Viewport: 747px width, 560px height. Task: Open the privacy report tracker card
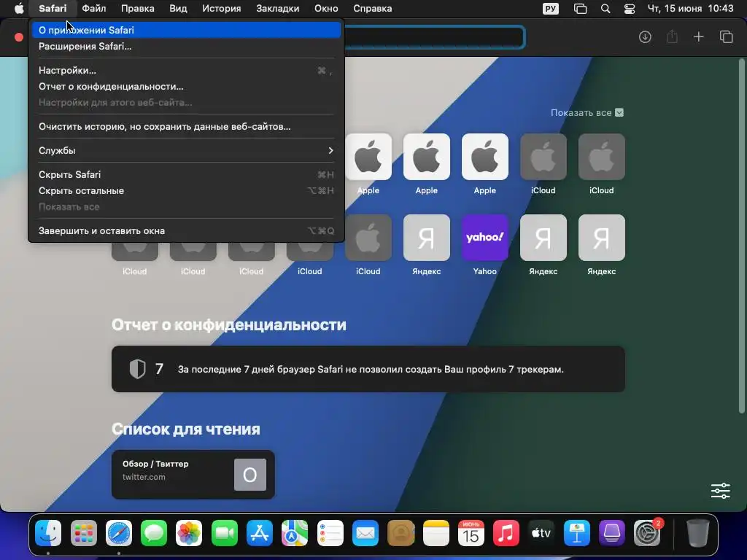click(x=368, y=369)
